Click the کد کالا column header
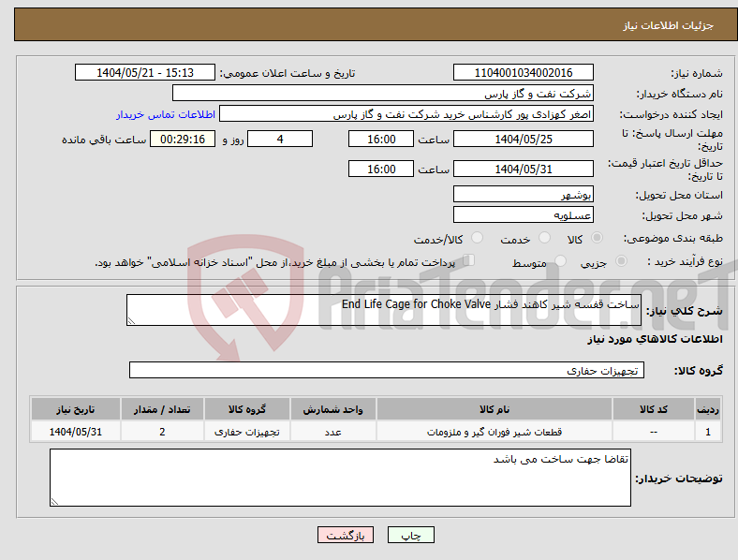The height and width of the screenshot is (560, 738). tap(654, 409)
